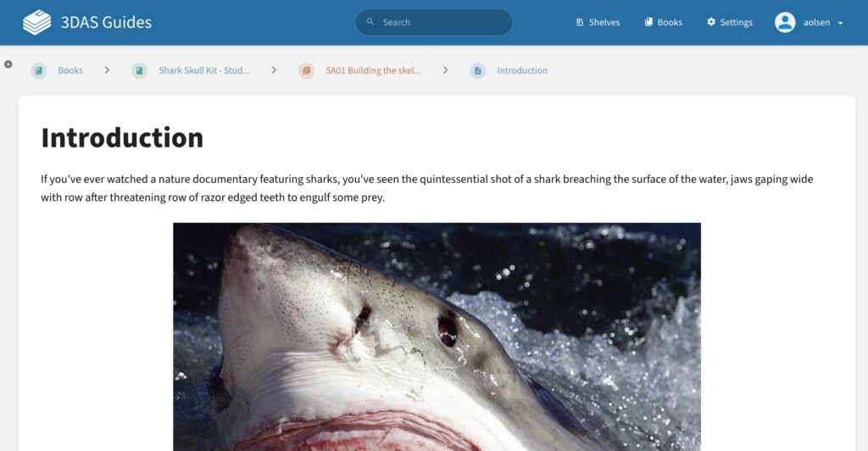The image size is (868, 451).
Task: Expand the chevron after Books breadcrumb
Action: [107, 70]
